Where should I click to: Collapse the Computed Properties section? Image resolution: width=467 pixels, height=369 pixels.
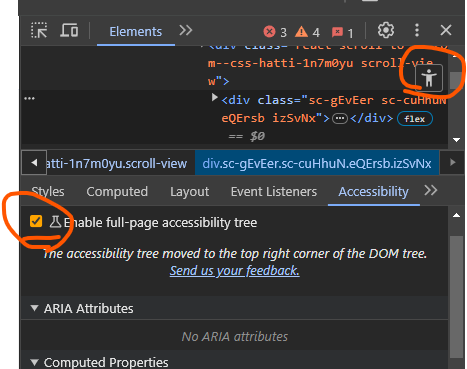pyautogui.click(x=34, y=362)
